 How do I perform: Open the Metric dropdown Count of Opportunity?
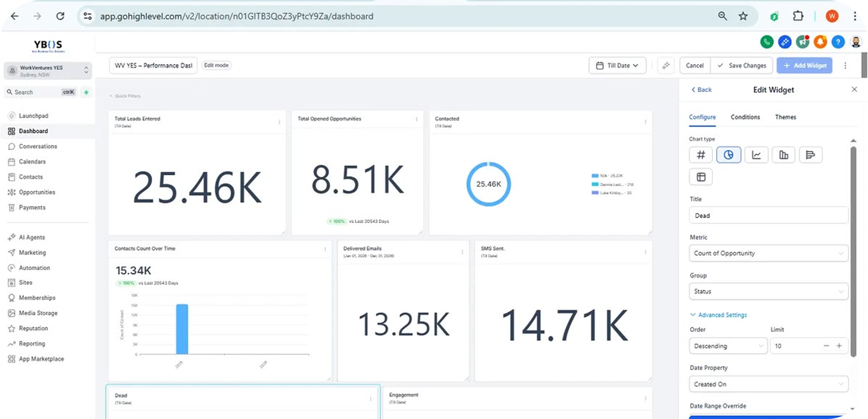(768, 253)
